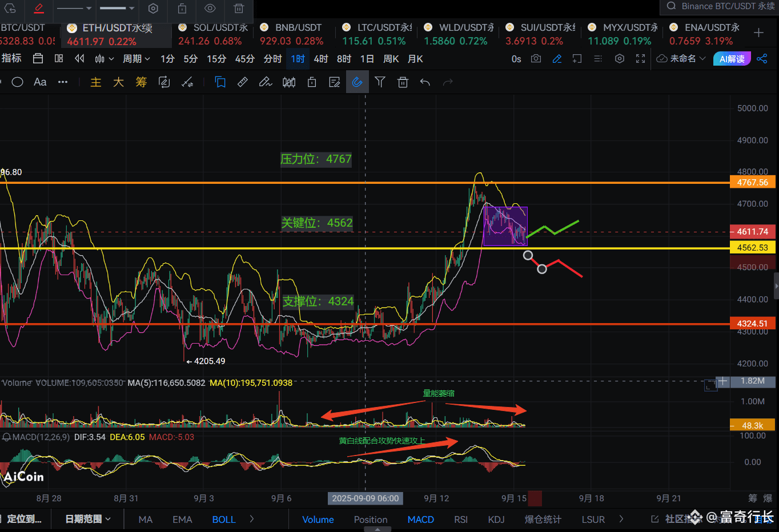Open the line thickness dropdown
The width and height of the screenshot is (779, 532).
pyautogui.click(x=117, y=9)
